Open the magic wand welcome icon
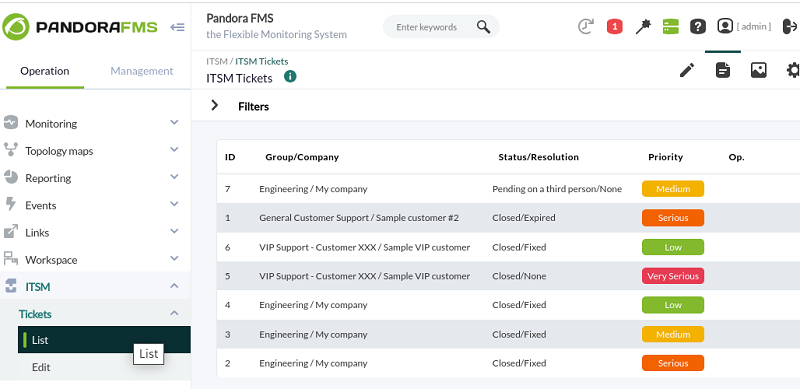800x389 pixels. click(643, 27)
